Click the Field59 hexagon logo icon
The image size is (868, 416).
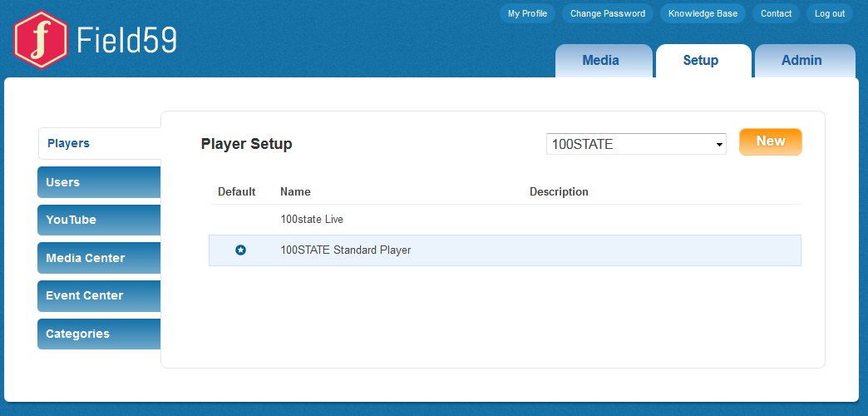click(x=41, y=40)
